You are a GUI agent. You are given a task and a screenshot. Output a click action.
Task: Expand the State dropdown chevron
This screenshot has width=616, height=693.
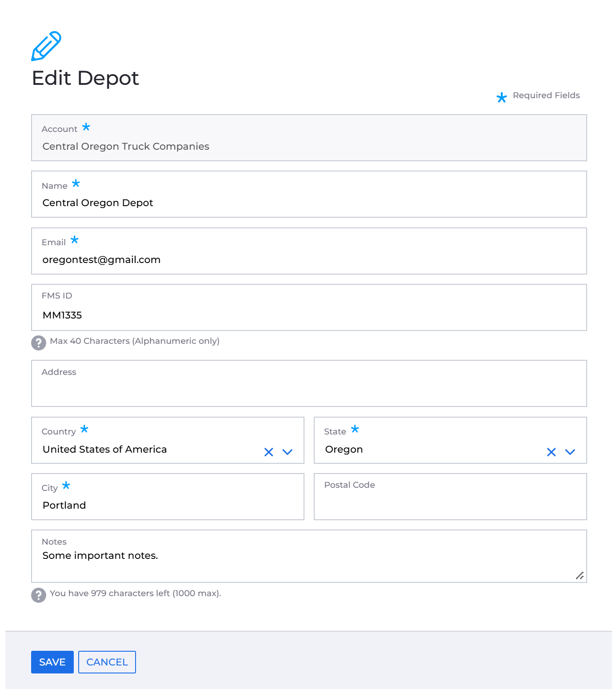[570, 452]
